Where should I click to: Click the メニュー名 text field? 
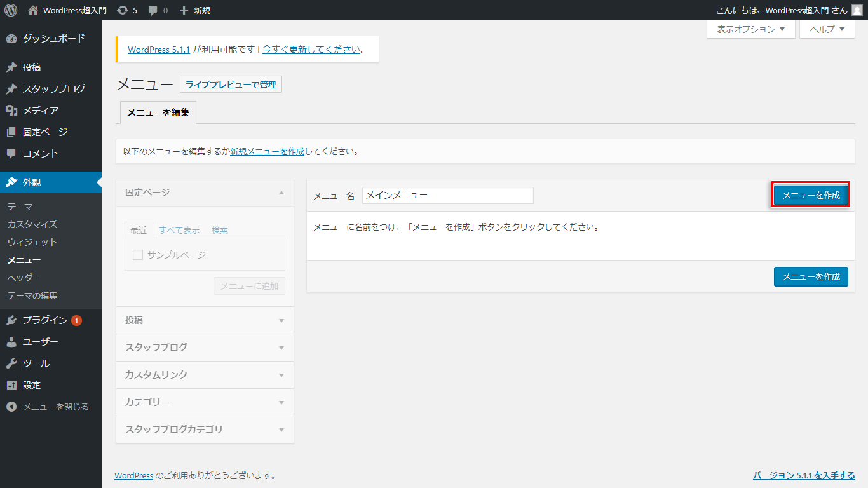(x=447, y=195)
